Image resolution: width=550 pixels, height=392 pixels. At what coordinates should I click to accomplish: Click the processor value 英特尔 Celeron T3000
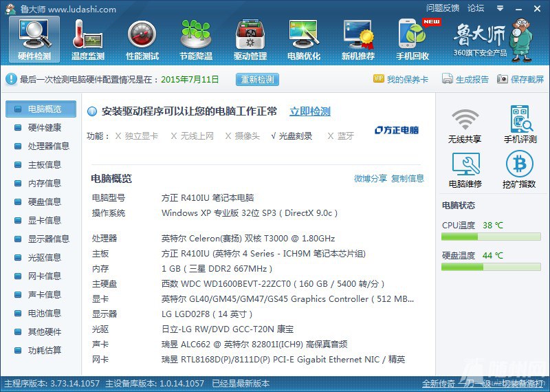click(x=248, y=238)
